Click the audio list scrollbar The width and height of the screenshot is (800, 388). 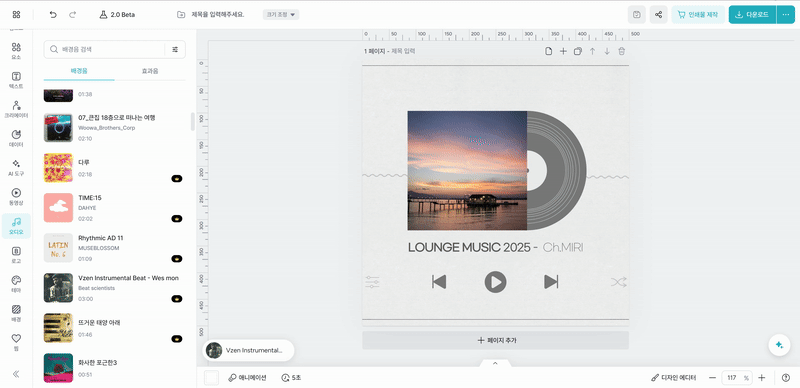click(192, 122)
